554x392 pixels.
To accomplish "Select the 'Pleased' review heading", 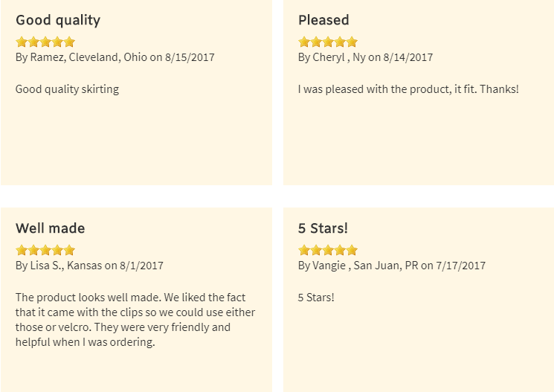I will pyautogui.click(x=323, y=20).
